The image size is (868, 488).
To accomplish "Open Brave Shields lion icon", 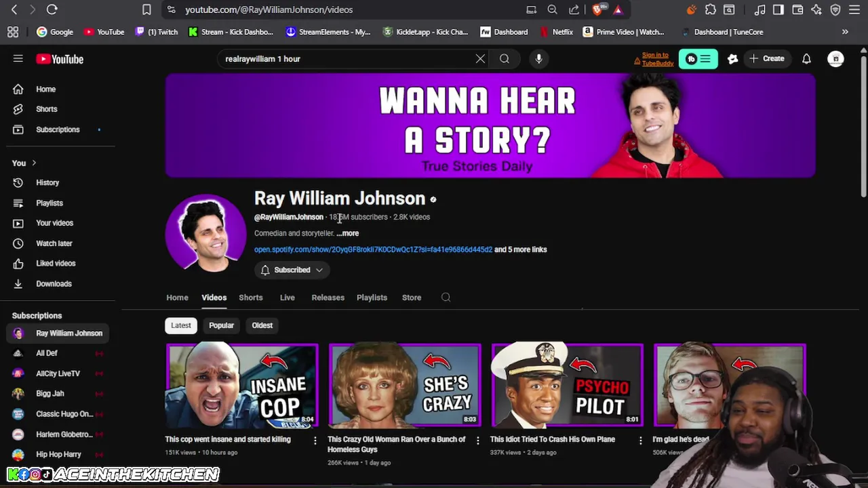I will click(599, 9).
